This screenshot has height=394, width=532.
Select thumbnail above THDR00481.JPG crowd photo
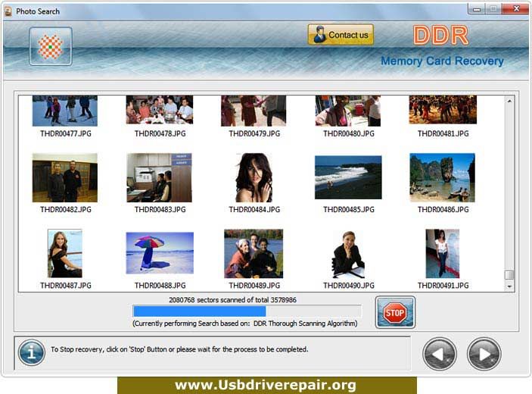[443, 110]
